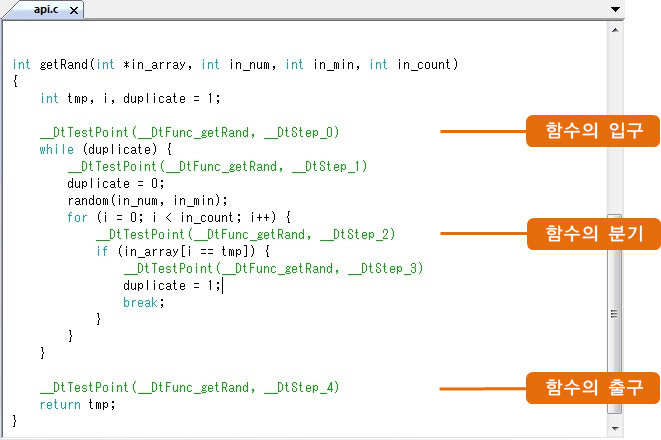Screen dimensions: 661x440
Task: Click the __DtStep_4 test point line
Action: (190, 387)
